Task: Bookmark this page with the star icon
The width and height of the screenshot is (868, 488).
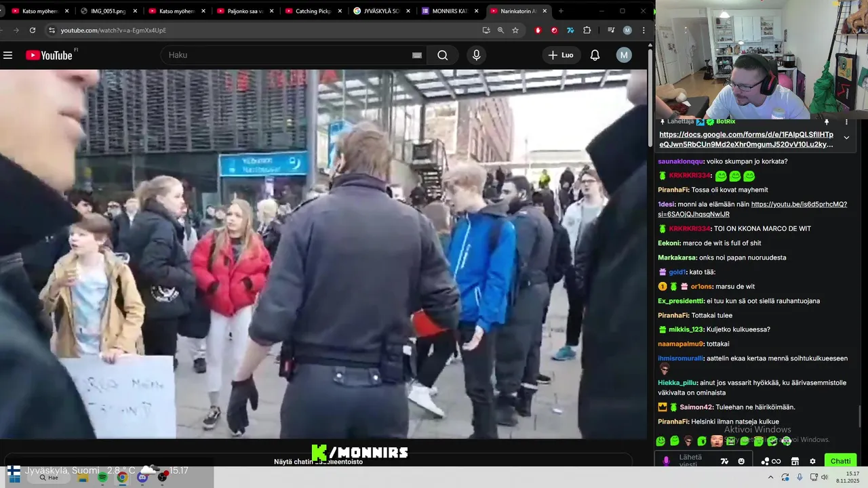Action: pos(515,30)
